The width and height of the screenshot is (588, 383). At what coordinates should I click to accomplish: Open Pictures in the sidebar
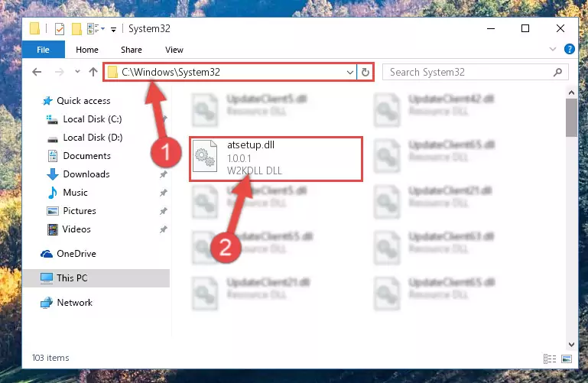[x=79, y=211]
